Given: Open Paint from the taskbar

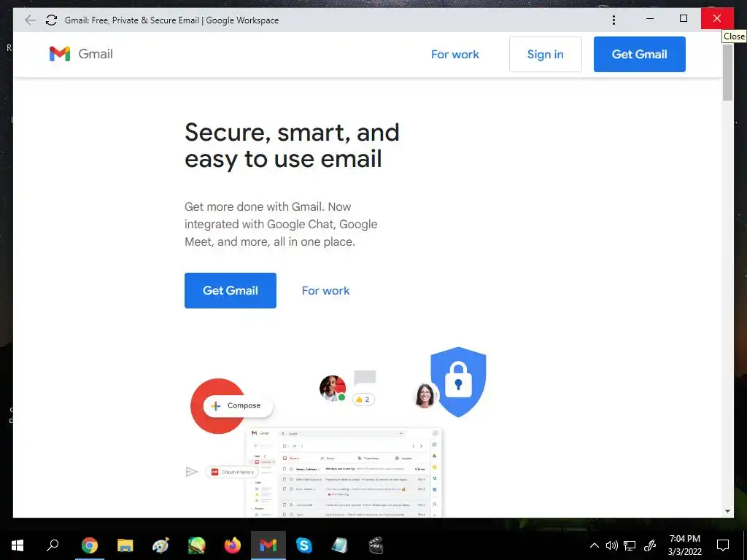Looking at the screenshot, I should pyautogui.click(x=161, y=545).
